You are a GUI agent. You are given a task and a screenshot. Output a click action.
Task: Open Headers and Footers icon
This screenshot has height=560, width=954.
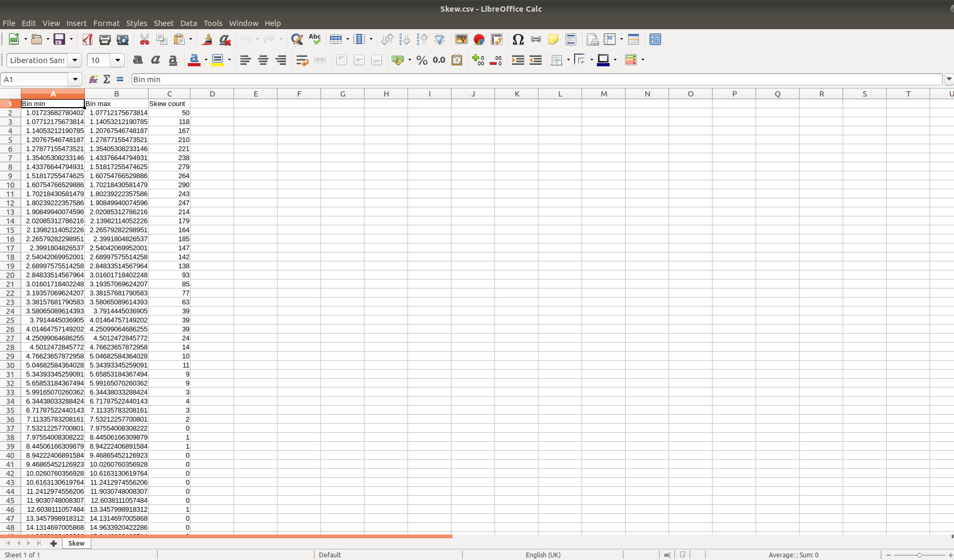point(571,39)
